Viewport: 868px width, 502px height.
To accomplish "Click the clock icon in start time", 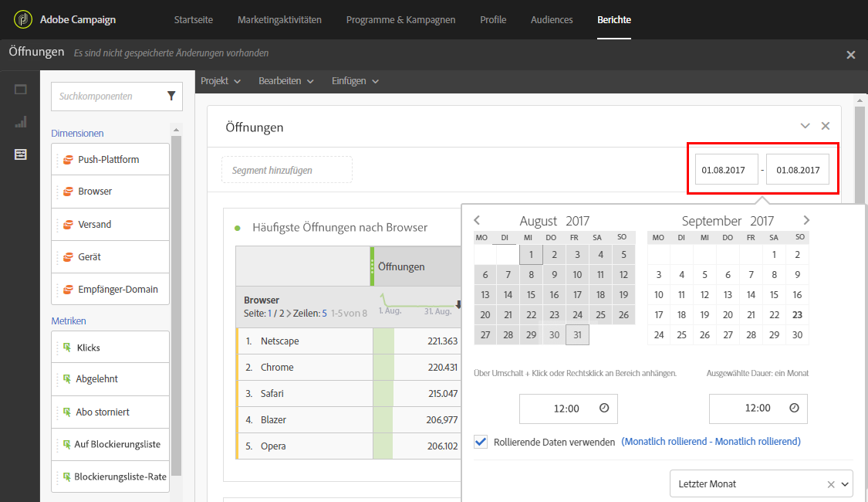I will pos(604,408).
